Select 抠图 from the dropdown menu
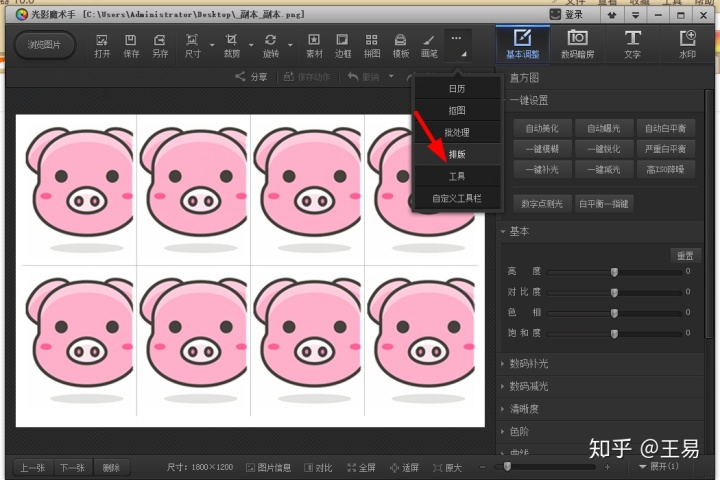Viewport: 720px width, 480px height. pyautogui.click(x=457, y=110)
